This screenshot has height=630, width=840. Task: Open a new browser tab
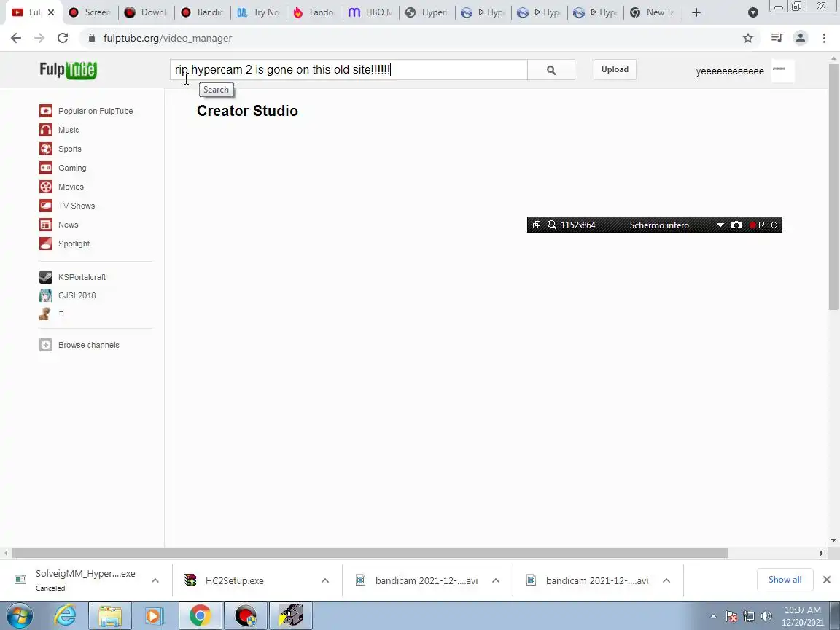pyautogui.click(x=696, y=12)
